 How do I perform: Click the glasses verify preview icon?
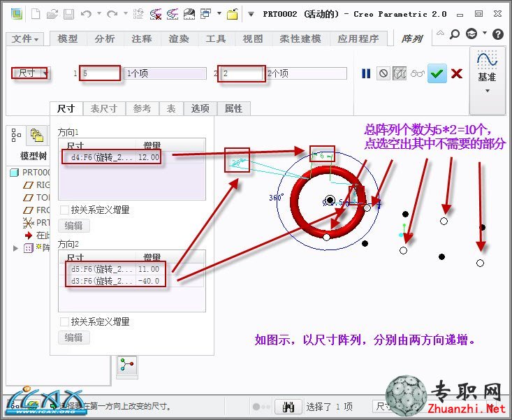click(x=418, y=73)
